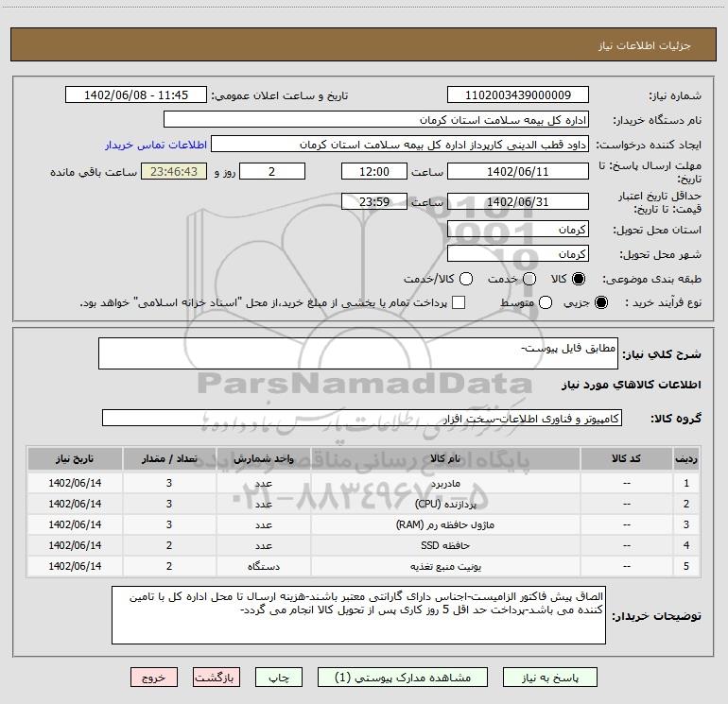The height and width of the screenshot is (704, 728).
Task: Toggle the اسناد خزانه اسلامی payment checkbox
Action: point(459,302)
